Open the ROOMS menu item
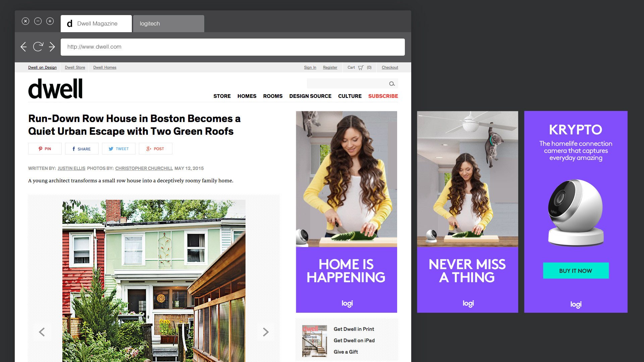This screenshot has width=644, height=362. click(x=273, y=96)
